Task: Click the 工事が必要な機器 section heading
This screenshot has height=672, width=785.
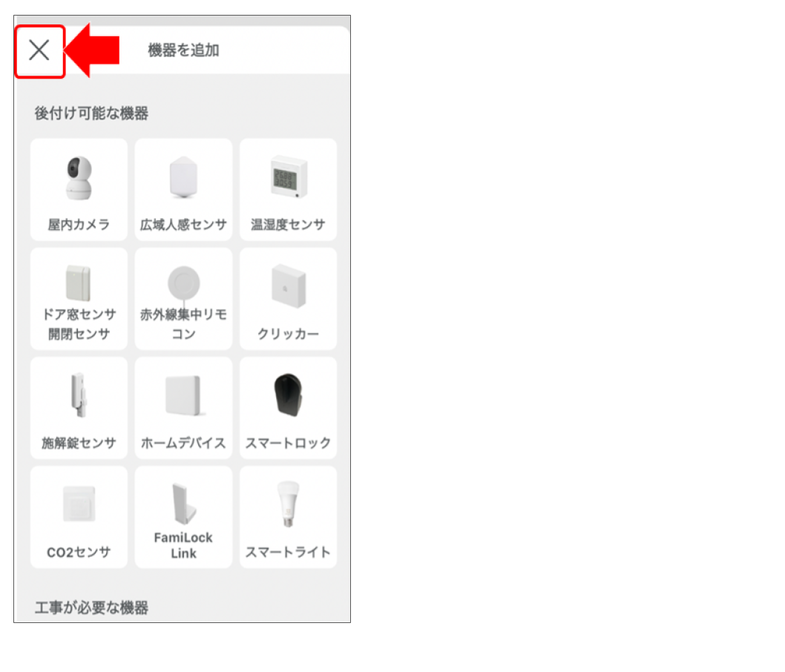Action: pyautogui.click(x=91, y=607)
